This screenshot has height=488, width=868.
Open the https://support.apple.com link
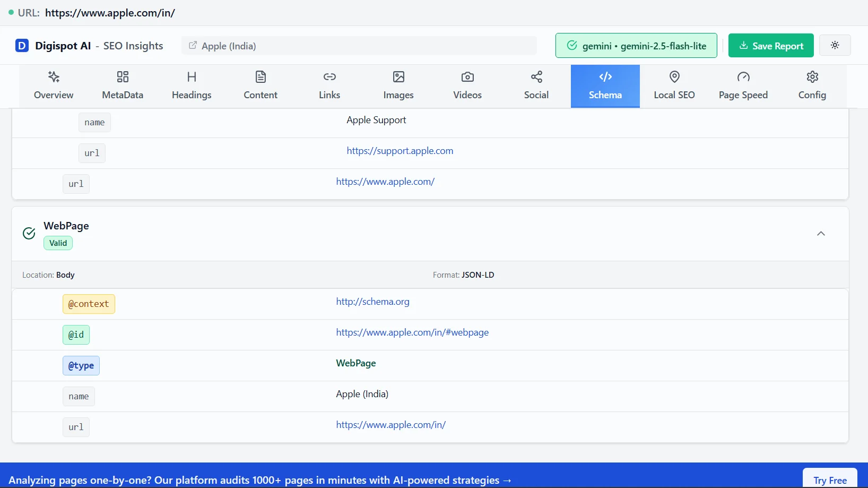point(400,150)
